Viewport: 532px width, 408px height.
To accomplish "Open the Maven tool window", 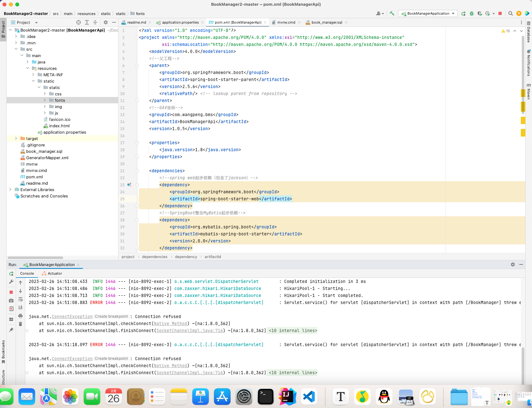I will coord(529,92).
